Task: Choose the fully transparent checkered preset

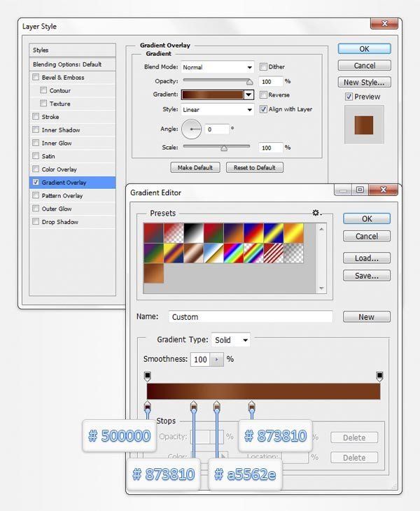Action: click(293, 253)
